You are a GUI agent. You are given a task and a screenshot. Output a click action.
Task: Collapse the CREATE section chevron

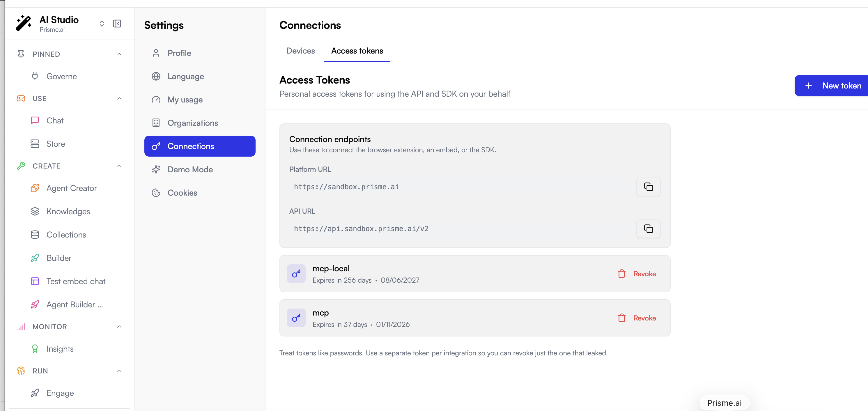(x=119, y=166)
